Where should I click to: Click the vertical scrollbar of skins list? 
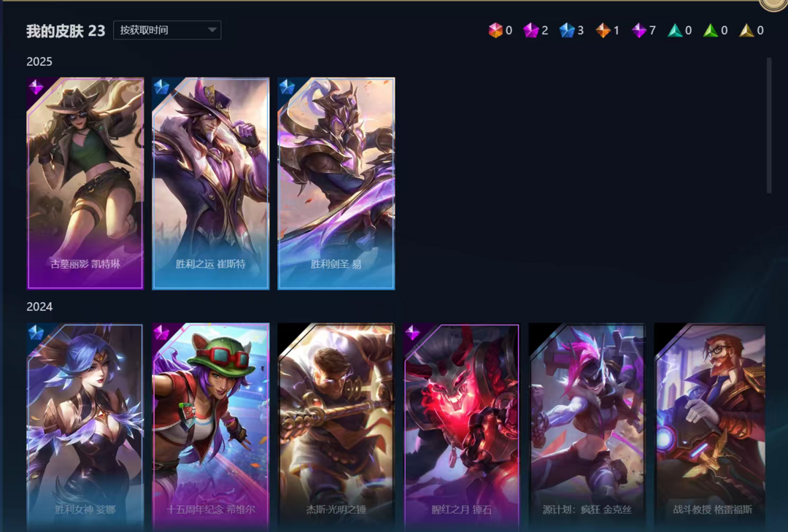(769, 126)
